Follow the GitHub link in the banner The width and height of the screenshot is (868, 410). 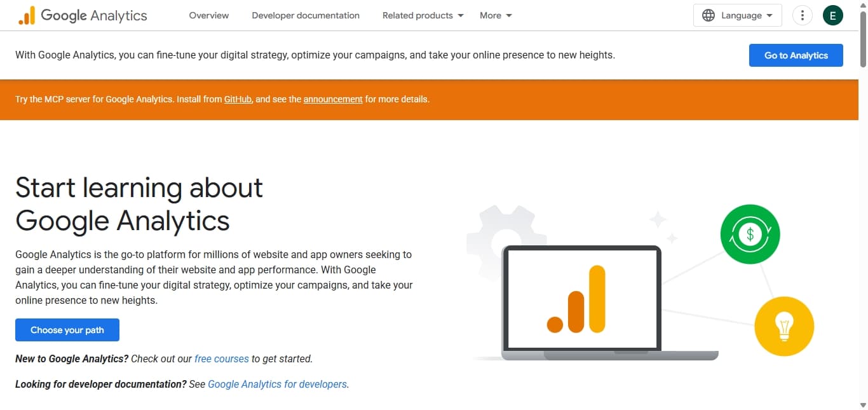[238, 99]
